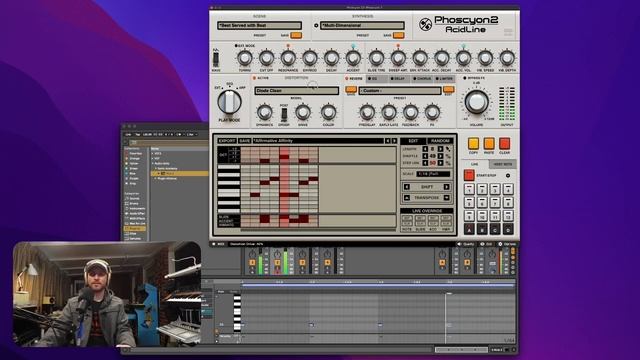Click the yellow Copy button
This screenshot has width=640, height=360.
473,144
